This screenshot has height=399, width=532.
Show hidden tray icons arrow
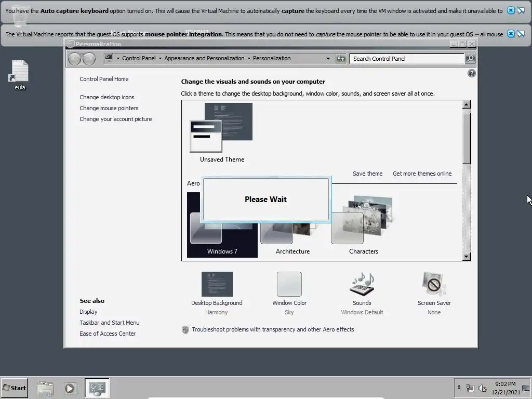click(459, 387)
